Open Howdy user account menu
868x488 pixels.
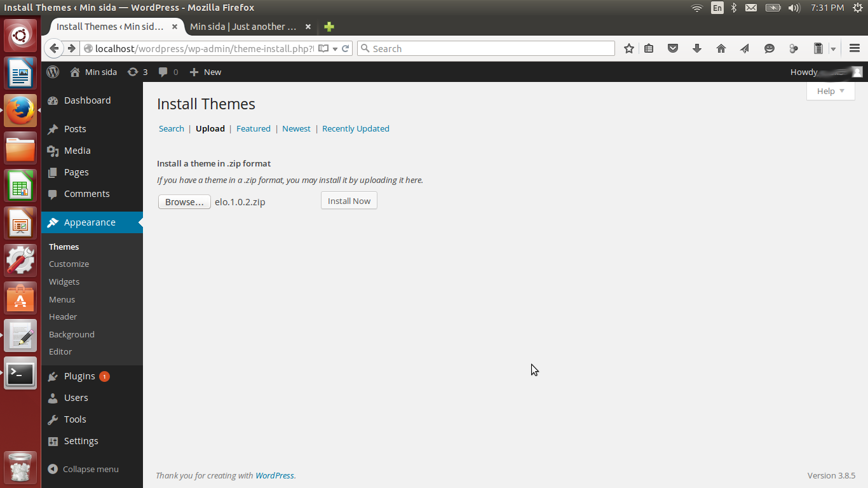coord(826,72)
